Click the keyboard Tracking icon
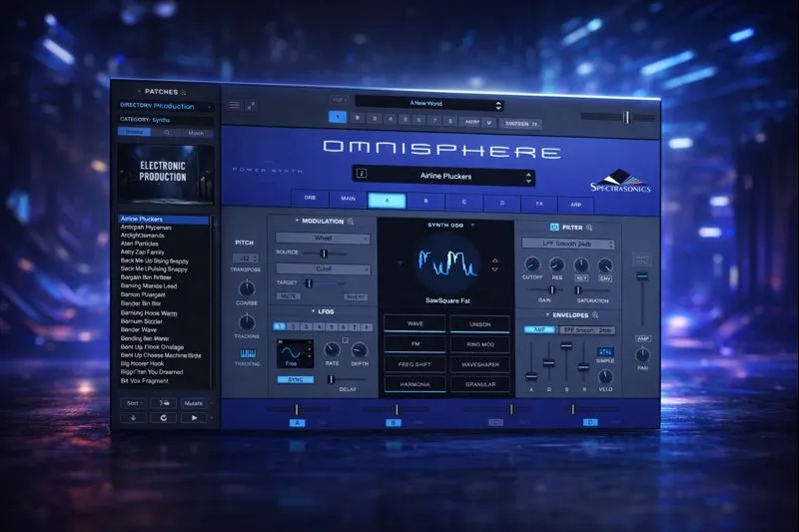Viewport: 799px width, 532px height. [x=248, y=353]
